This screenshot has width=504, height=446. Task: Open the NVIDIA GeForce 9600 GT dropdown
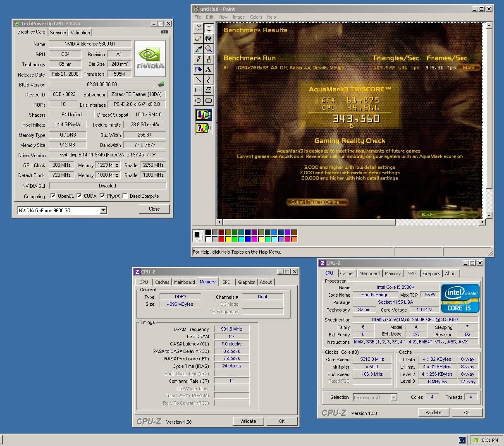click(103, 210)
